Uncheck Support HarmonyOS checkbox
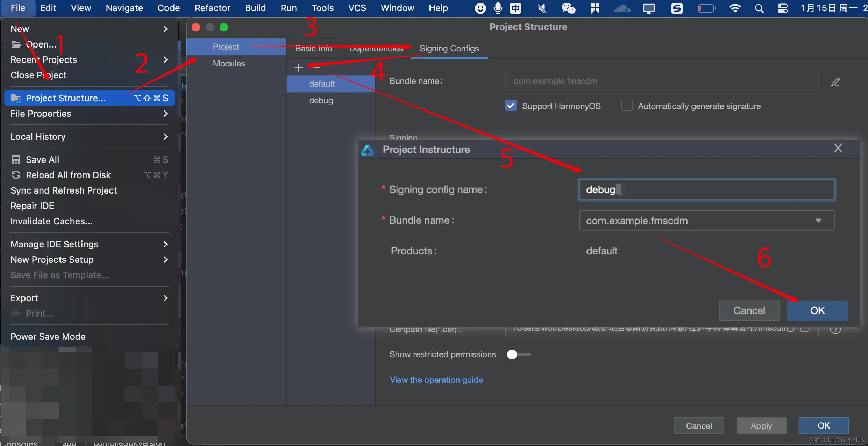 point(511,106)
